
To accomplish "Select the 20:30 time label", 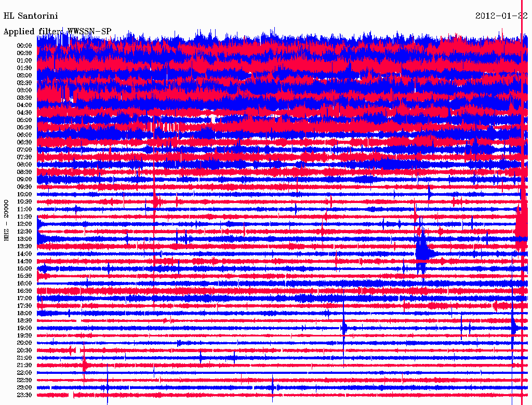I will [24, 350].
